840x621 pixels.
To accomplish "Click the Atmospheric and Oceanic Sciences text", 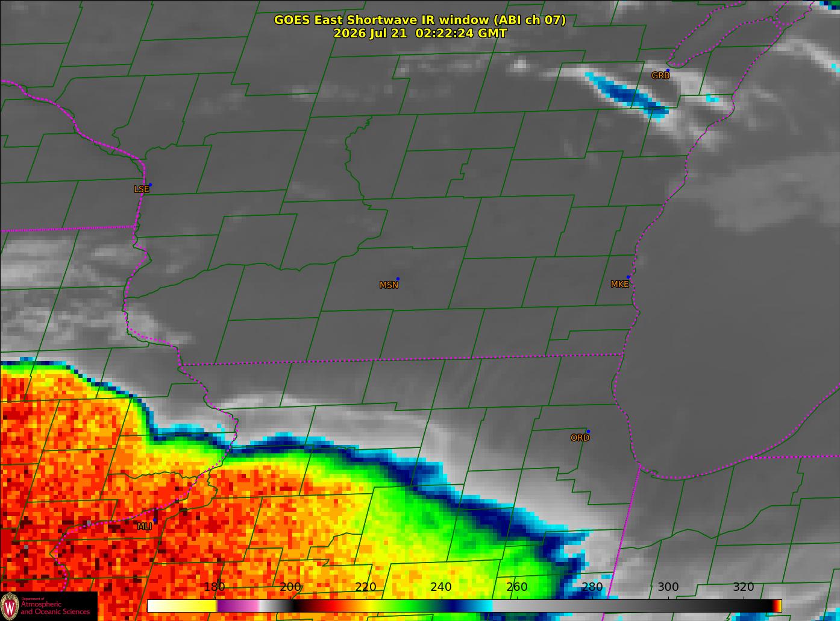I will (x=55, y=607).
